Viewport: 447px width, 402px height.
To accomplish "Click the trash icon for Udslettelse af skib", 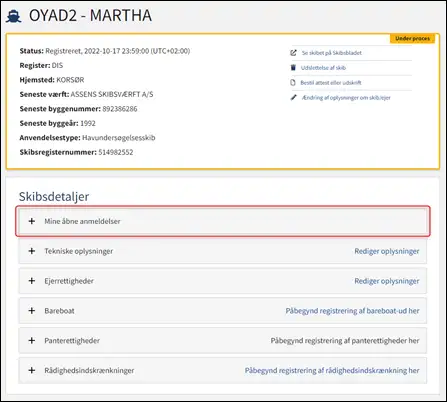I will click(x=293, y=68).
